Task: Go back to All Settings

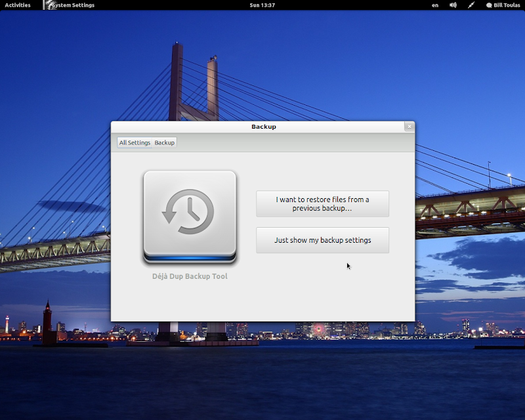Action: click(x=135, y=142)
